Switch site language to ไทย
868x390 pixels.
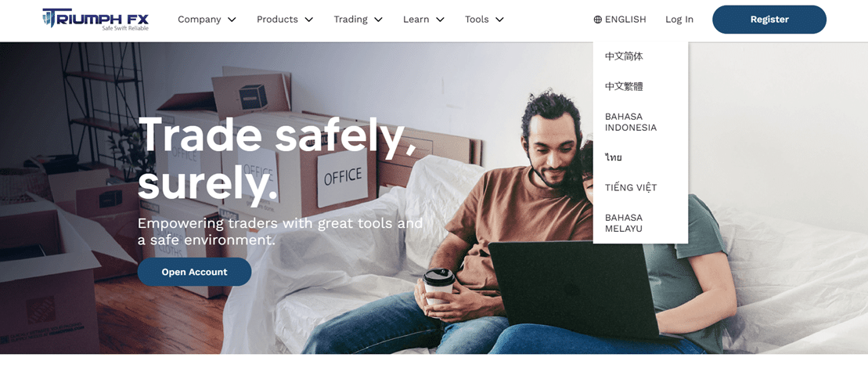tap(614, 157)
